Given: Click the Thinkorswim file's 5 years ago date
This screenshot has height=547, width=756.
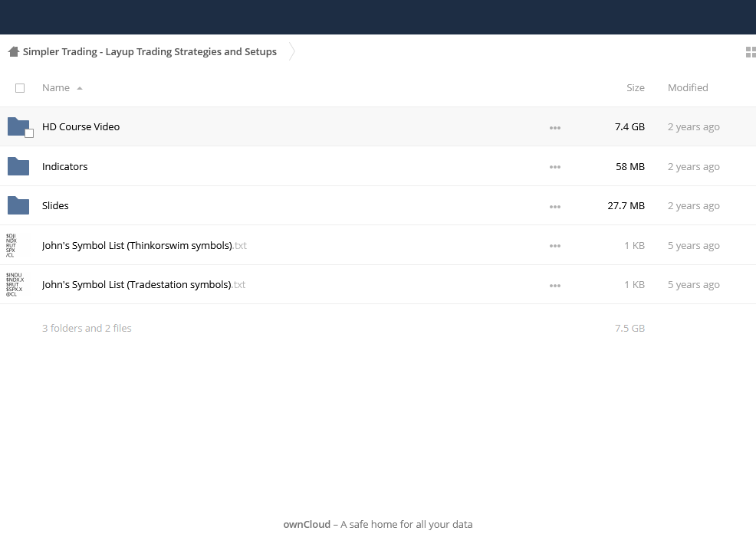Looking at the screenshot, I should [693, 245].
